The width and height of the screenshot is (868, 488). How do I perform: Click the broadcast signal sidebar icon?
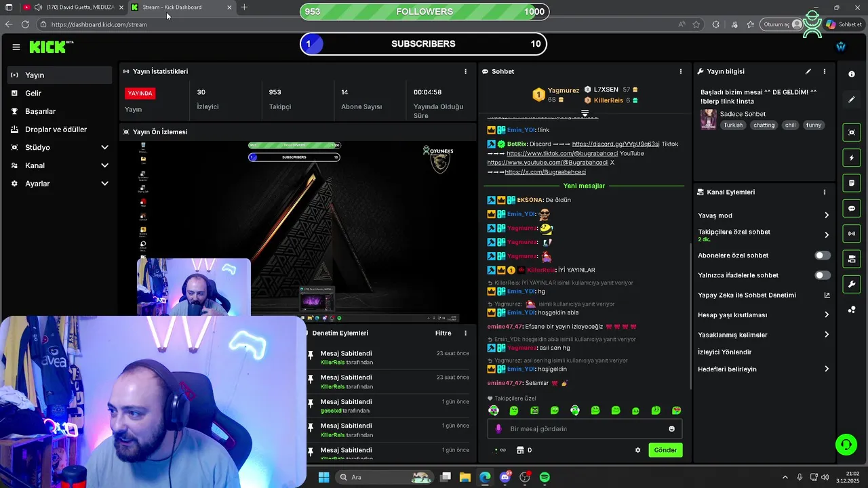coord(852,234)
